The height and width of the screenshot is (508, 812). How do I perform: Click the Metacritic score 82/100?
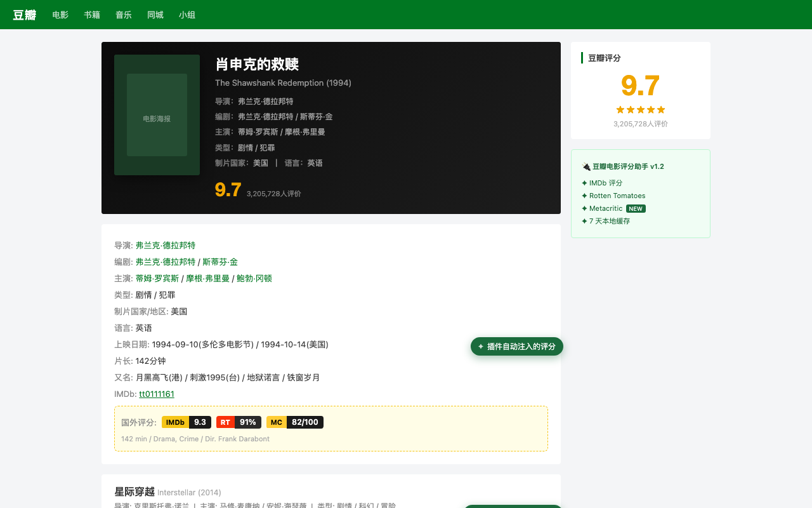pos(305,422)
